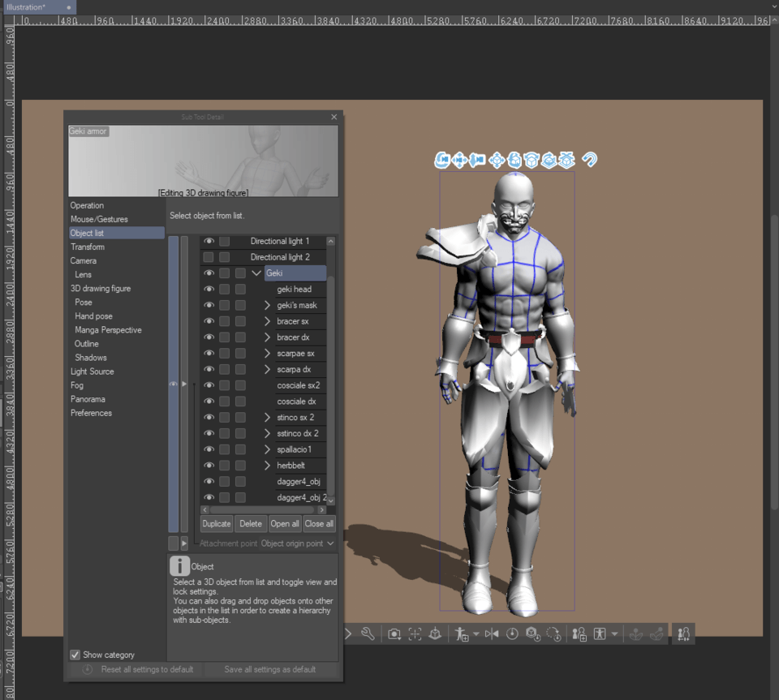The width and height of the screenshot is (779, 700).
Task: Click the focus on editing target icon
Action: click(x=415, y=634)
